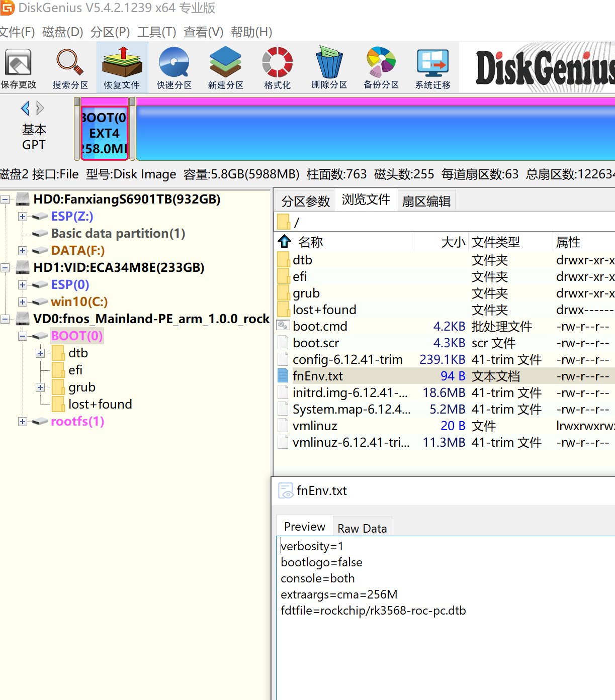Click the New Partition (新建分区) icon
Viewport: 615px width, 700px height.
pyautogui.click(x=225, y=68)
